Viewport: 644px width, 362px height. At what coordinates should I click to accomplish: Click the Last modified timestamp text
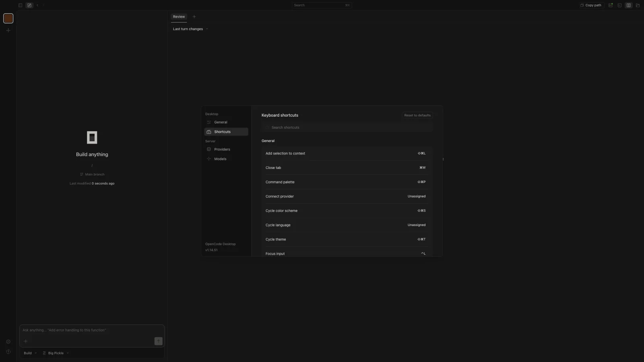pyautogui.click(x=92, y=183)
